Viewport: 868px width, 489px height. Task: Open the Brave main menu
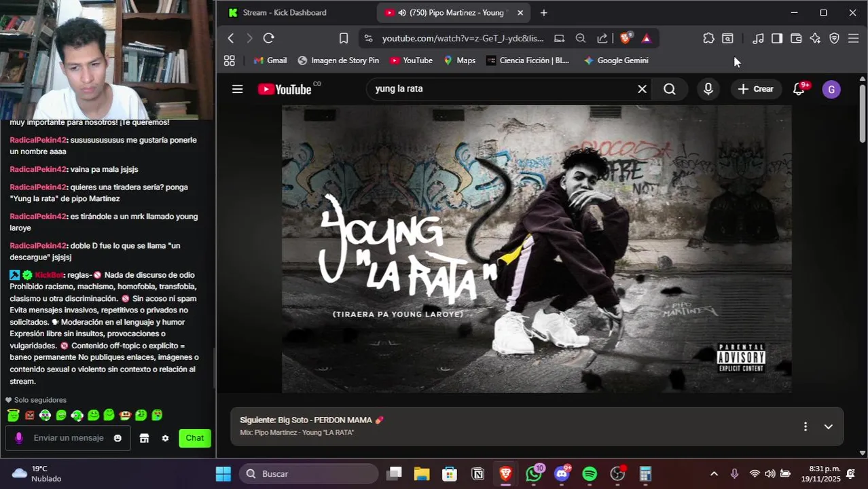coord(854,38)
